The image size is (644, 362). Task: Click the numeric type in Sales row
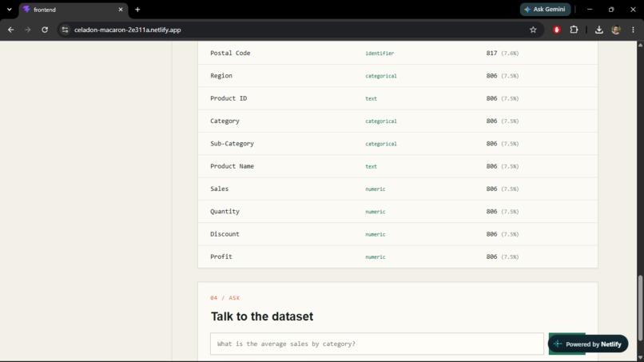[x=376, y=189]
